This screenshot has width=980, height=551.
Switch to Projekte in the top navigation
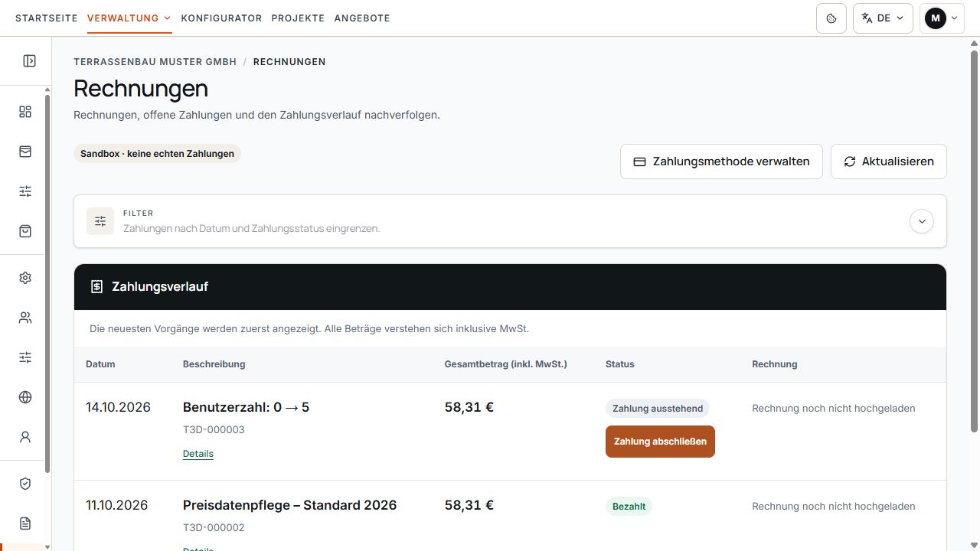tap(298, 18)
